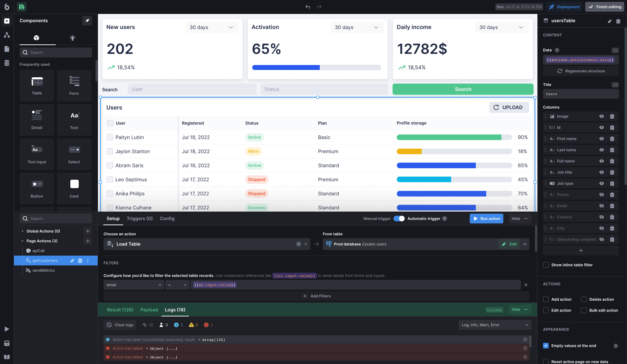Hide the Full name column via eye toggle
The height and width of the screenshot is (364, 627).
601,161
